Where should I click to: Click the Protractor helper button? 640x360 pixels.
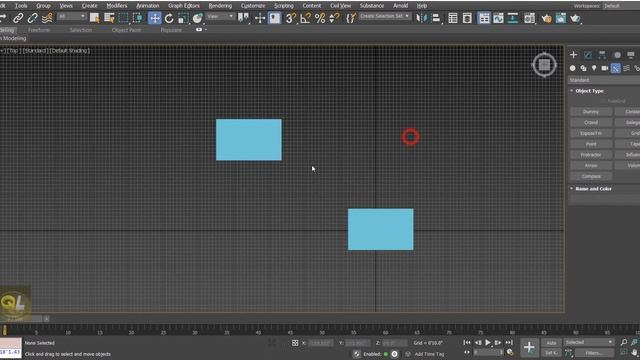pyautogui.click(x=591, y=155)
